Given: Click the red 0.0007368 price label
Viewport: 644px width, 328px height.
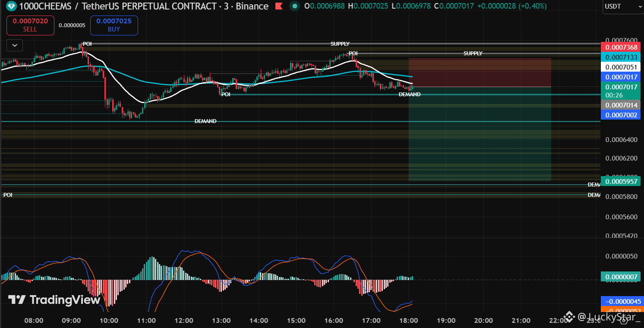Looking at the screenshot, I should [x=621, y=47].
